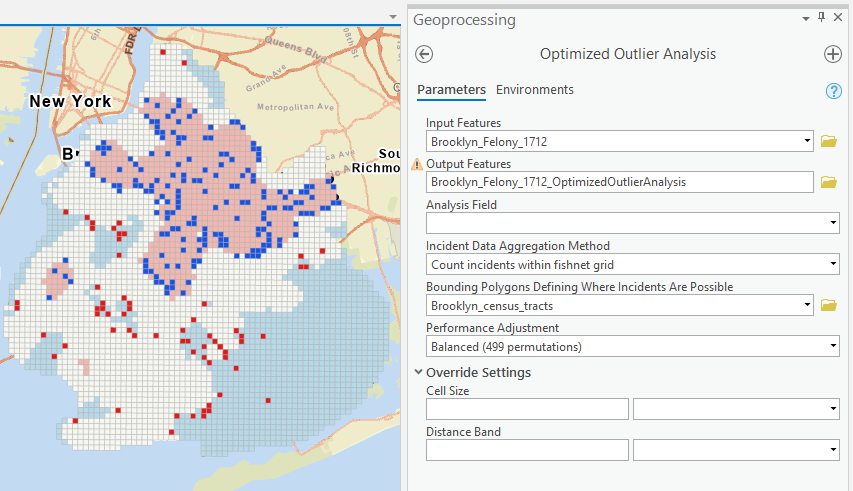Image resolution: width=853 pixels, height=491 pixels.
Task: Switch to the Environments tab
Action: click(x=535, y=90)
